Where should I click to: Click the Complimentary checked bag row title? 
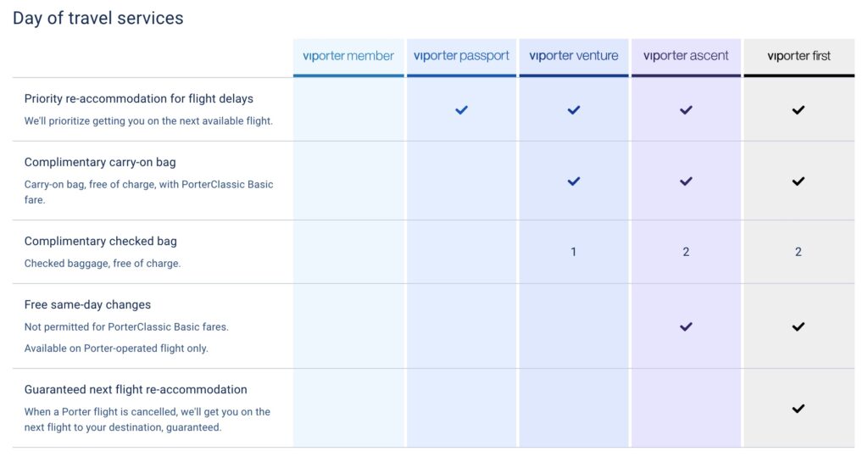101,242
